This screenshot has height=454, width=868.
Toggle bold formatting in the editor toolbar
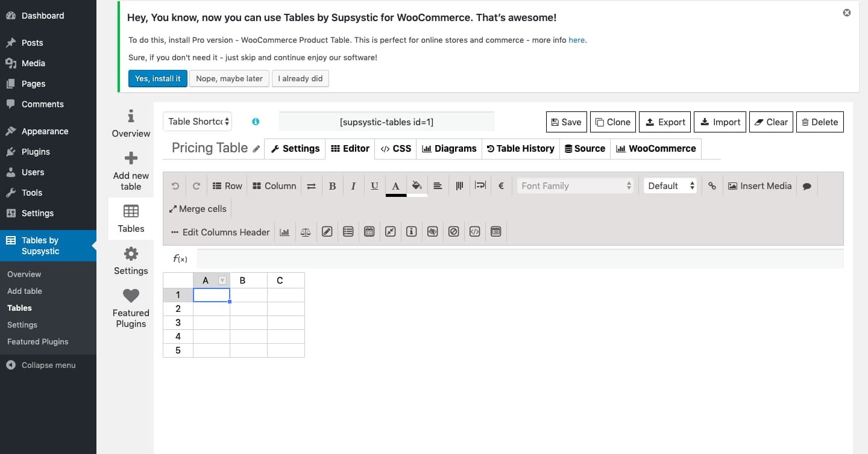[332, 186]
